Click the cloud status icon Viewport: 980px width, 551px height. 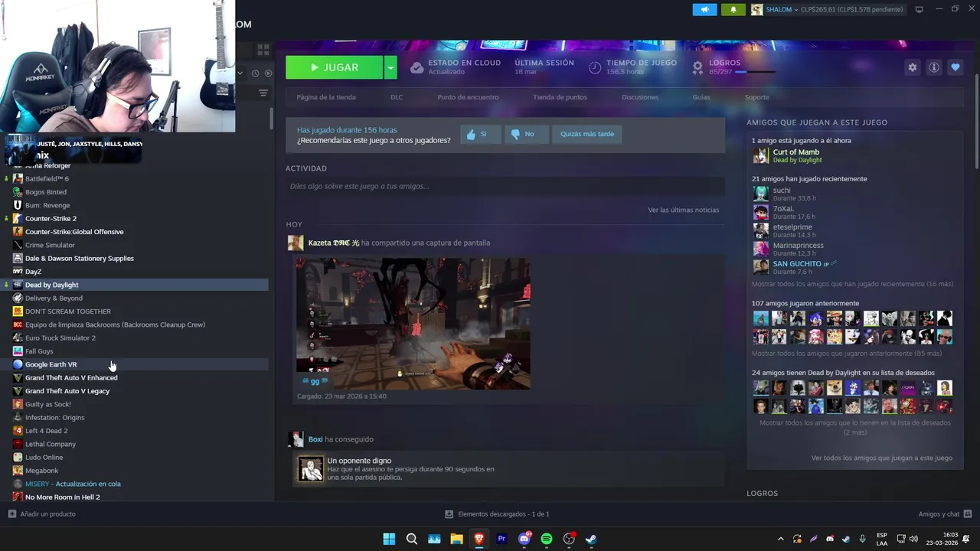[x=416, y=67]
